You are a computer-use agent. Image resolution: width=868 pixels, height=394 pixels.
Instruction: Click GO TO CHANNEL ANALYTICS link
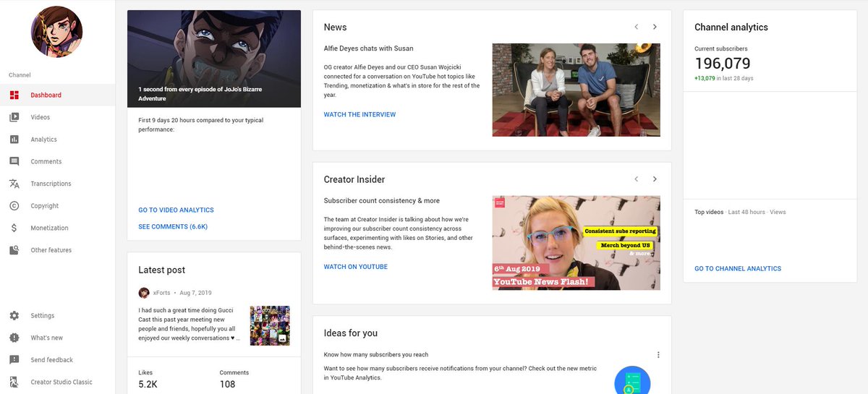click(x=738, y=269)
